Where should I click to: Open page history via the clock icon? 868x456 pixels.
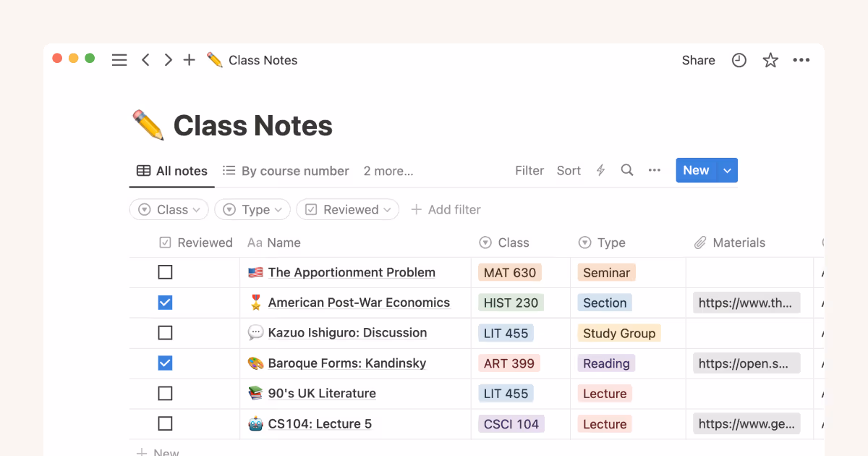[739, 60]
